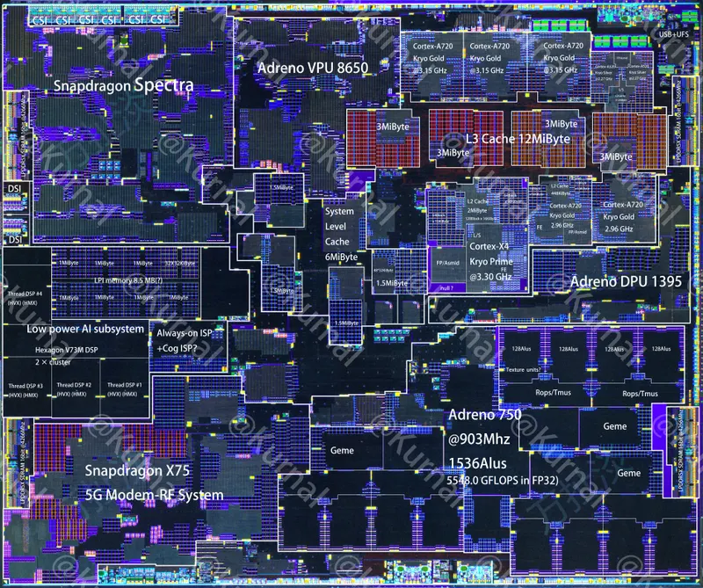Image resolution: width=703 pixels, height=588 pixels.
Task: Click the "5548.0 GFLOPS in FP32)" text
Action: (503, 481)
